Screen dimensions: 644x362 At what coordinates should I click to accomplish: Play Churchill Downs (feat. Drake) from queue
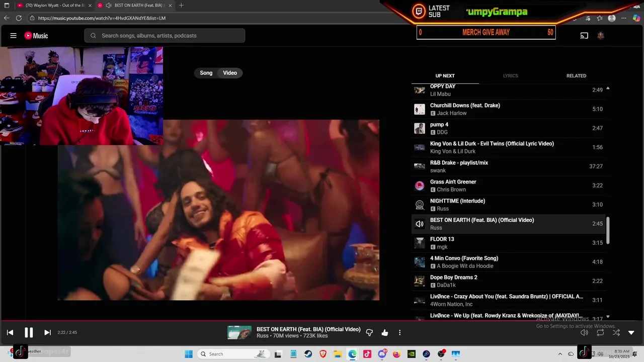coord(508,109)
